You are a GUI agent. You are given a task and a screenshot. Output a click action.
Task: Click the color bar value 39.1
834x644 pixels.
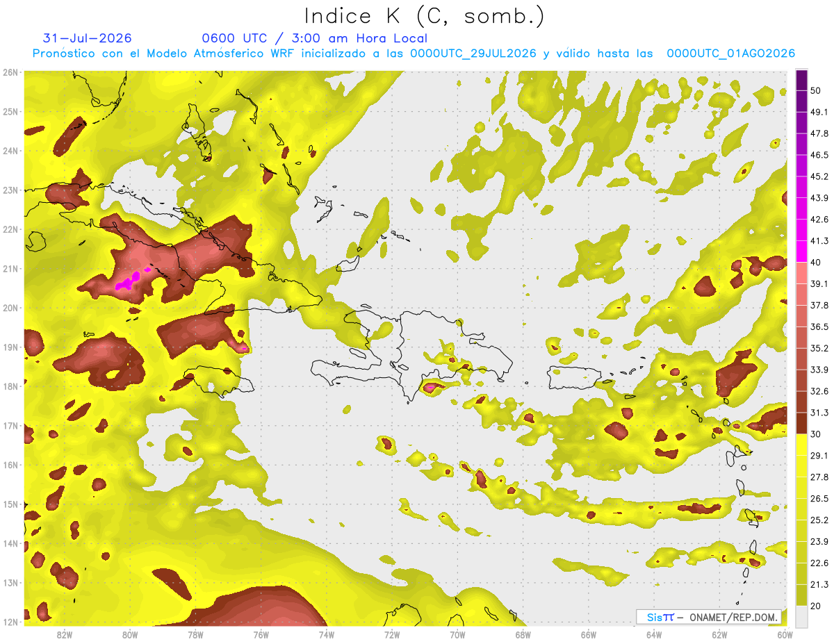click(819, 283)
